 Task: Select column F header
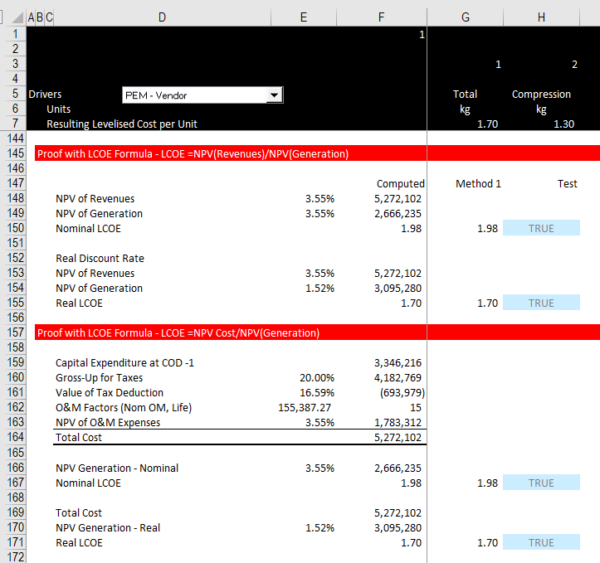click(382, 17)
